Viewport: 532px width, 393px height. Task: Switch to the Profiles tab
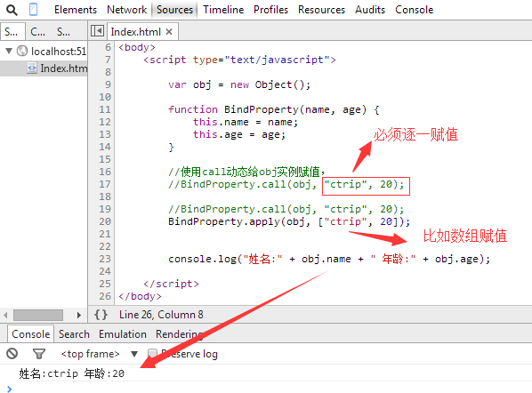click(270, 10)
